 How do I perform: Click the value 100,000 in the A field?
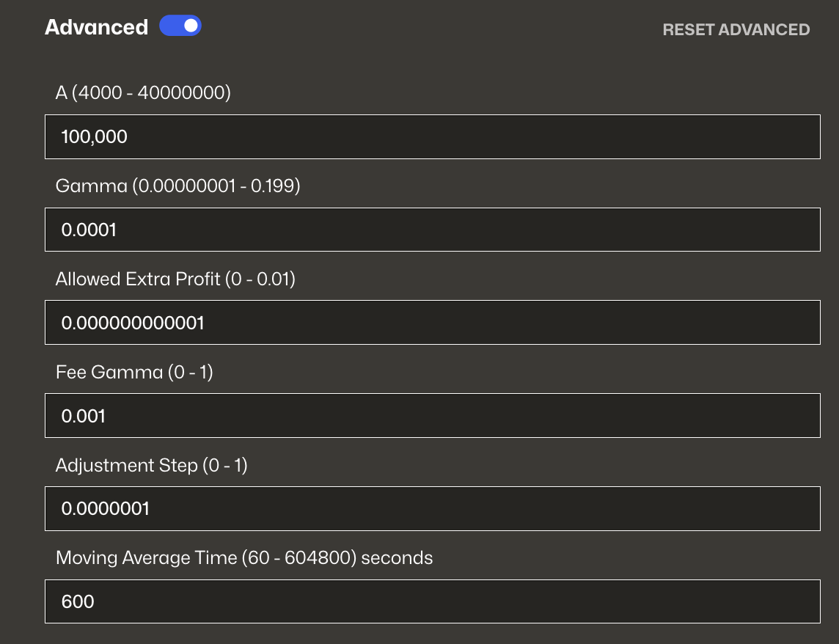(93, 136)
